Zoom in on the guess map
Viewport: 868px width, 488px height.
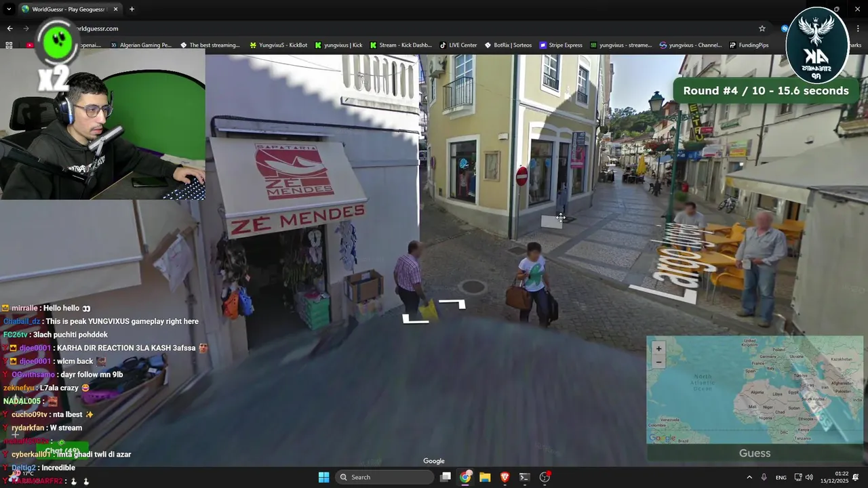pos(658,348)
